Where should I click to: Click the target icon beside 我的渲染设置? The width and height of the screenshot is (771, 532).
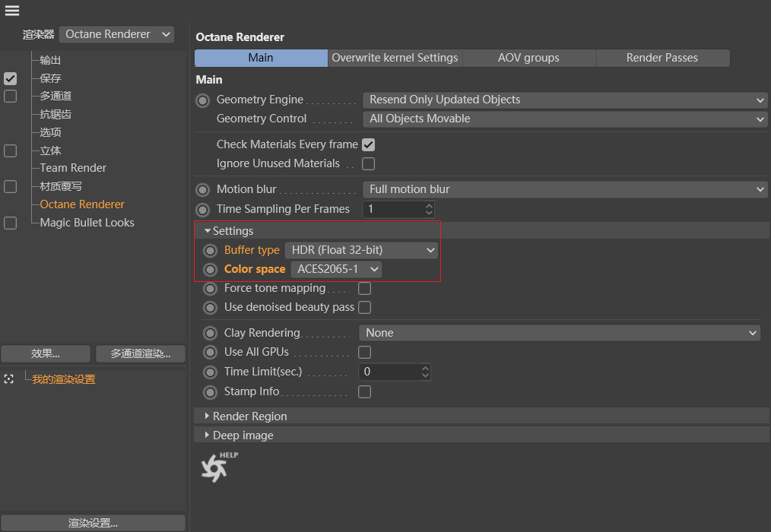9,379
